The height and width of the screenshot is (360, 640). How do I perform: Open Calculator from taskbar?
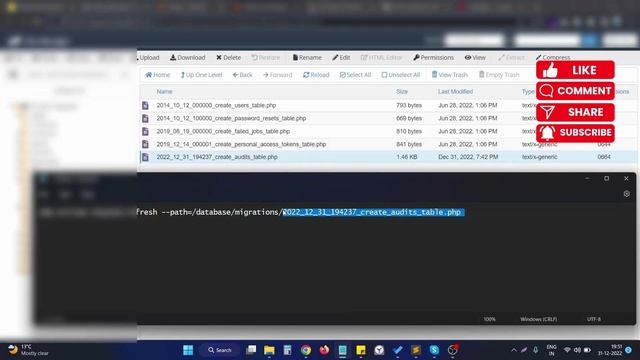(x=288, y=350)
